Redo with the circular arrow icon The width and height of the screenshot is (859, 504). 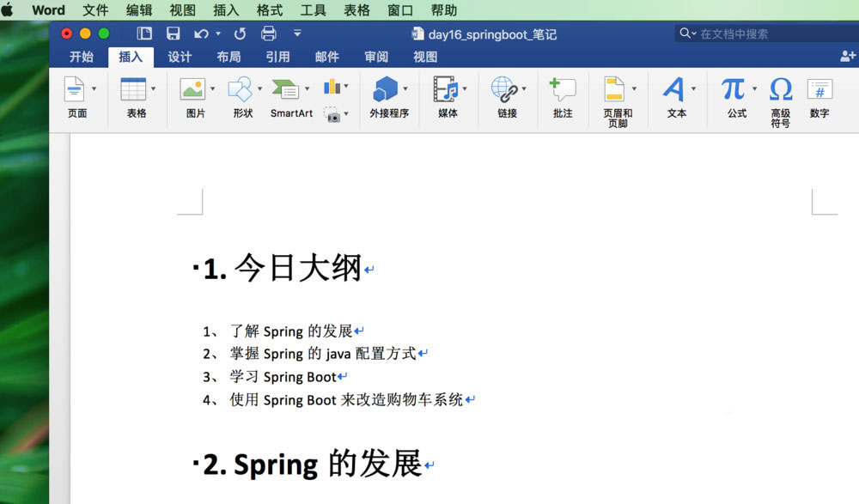tap(240, 34)
